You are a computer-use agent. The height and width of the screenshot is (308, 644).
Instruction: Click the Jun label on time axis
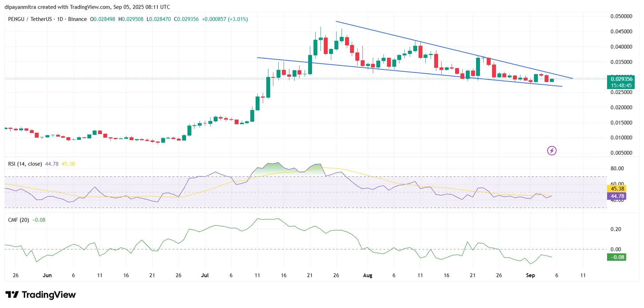pos(47,275)
